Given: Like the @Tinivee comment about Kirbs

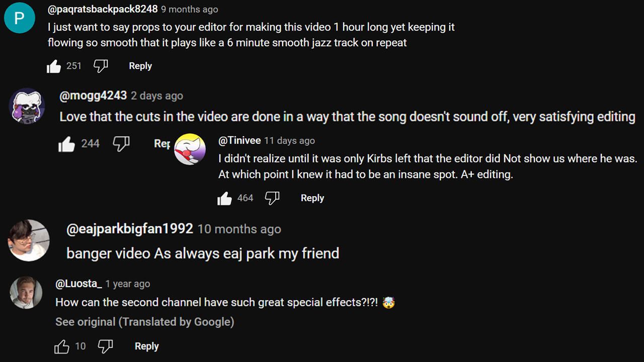Looking at the screenshot, I should [x=224, y=199].
